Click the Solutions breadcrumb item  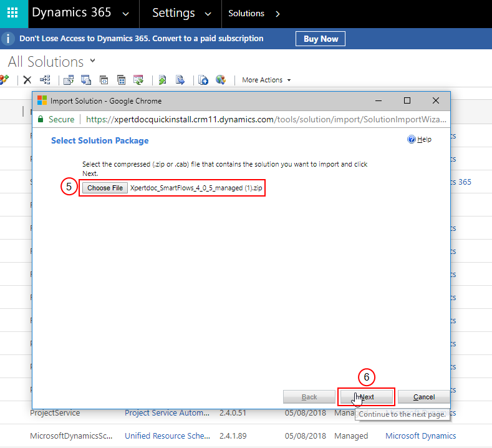(x=246, y=13)
